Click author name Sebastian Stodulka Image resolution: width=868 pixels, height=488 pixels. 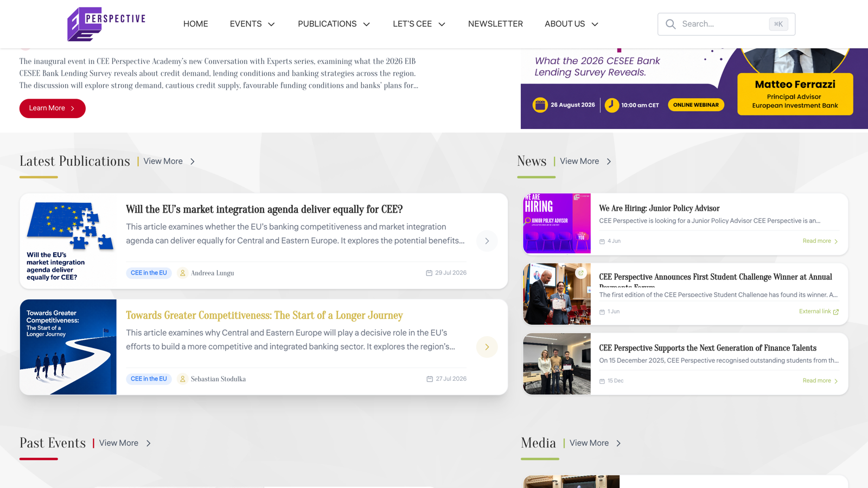[218, 379]
